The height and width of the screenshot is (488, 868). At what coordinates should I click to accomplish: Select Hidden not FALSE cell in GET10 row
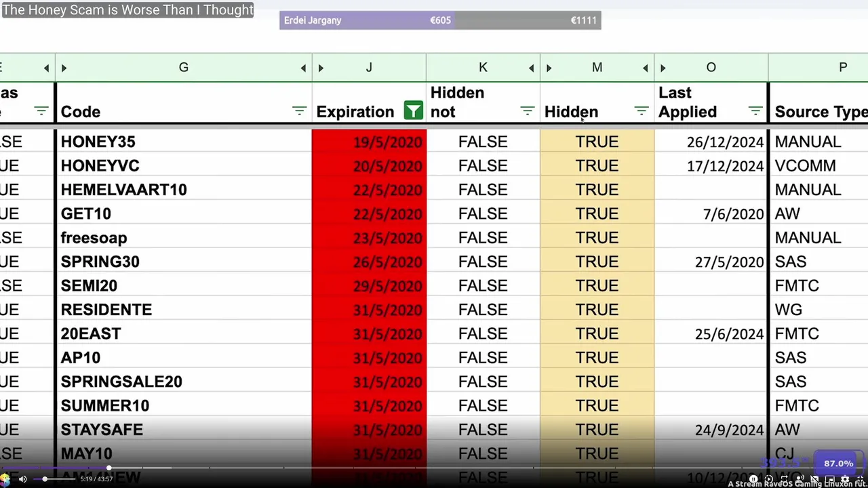tap(483, 214)
